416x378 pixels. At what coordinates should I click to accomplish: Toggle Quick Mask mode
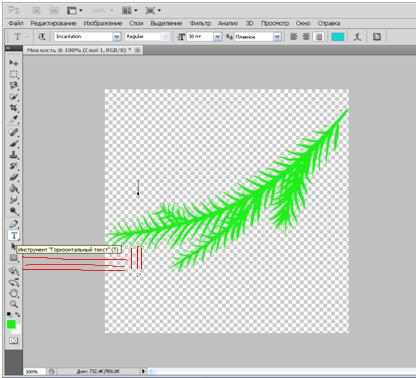14,341
